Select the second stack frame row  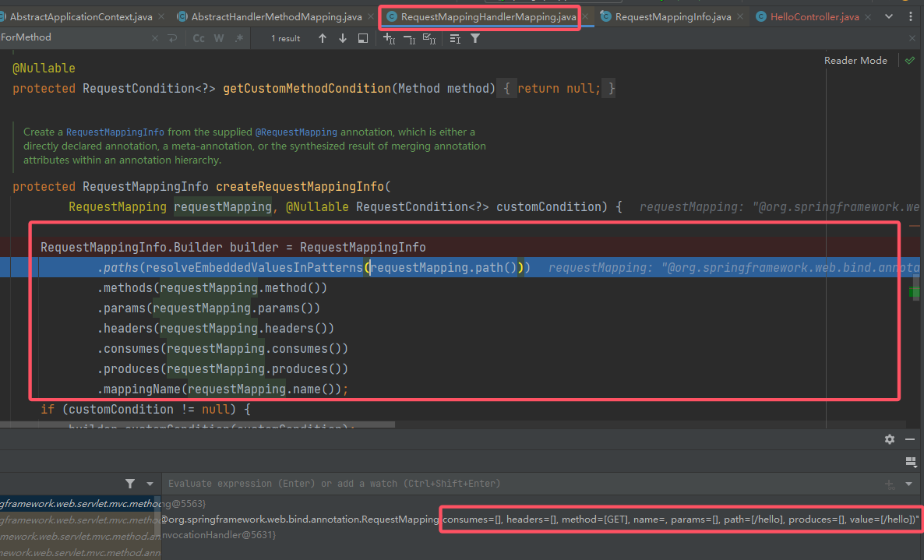80,520
